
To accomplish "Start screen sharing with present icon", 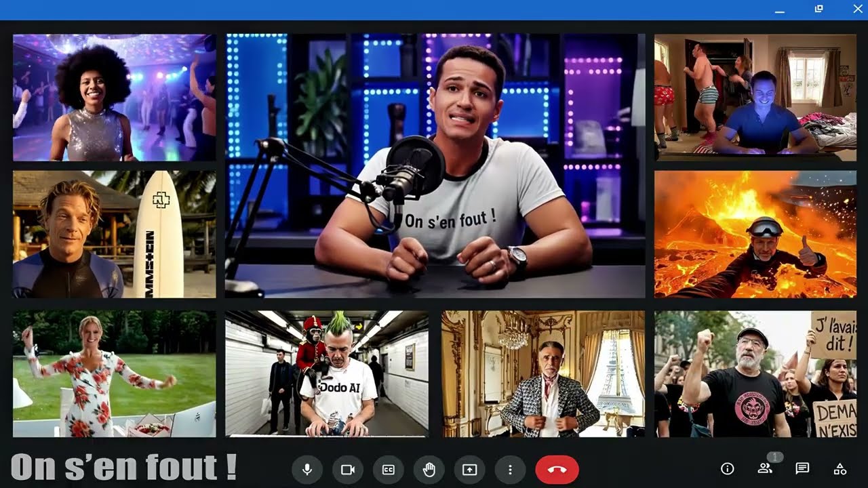I will point(470,469).
